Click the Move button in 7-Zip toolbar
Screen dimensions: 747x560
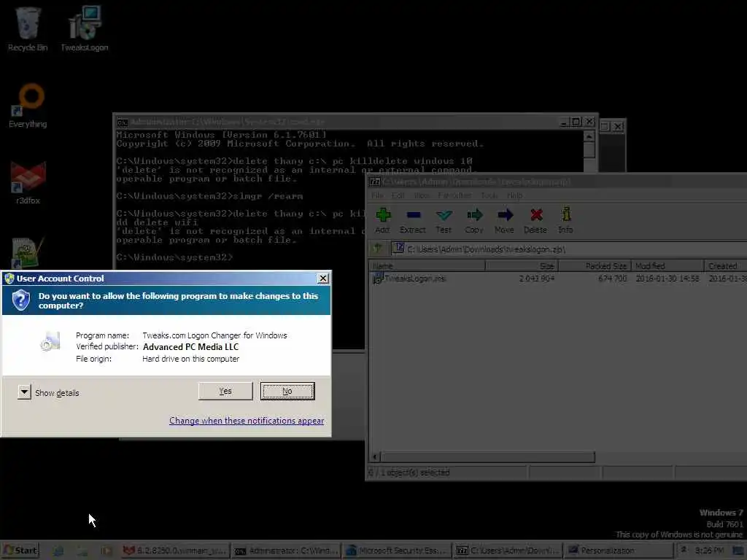coord(505,220)
